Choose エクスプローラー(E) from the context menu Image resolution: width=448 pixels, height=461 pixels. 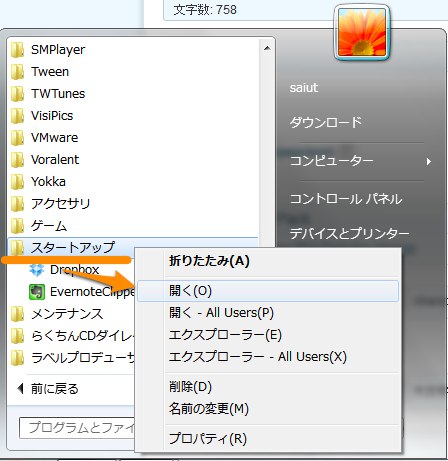pyautogui.click(x=225, y=335)
